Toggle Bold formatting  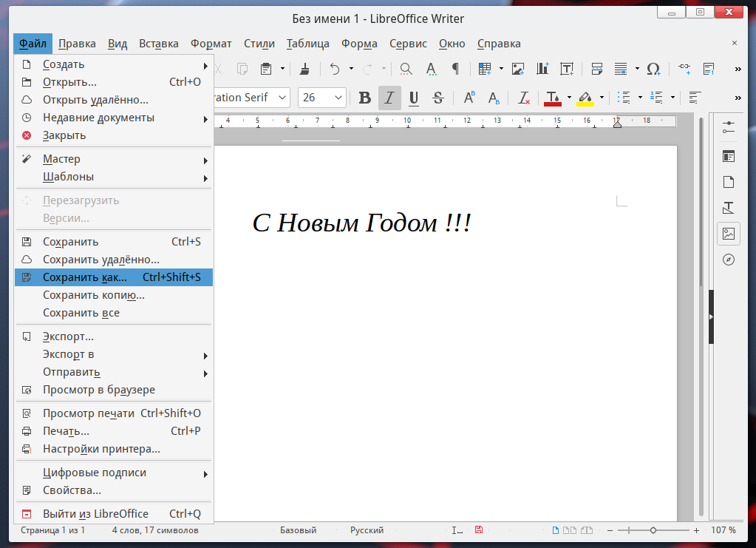[x=364, y=98]
